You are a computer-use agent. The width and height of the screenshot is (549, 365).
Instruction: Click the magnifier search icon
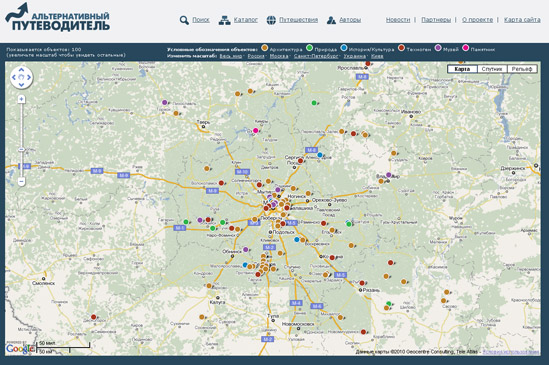184,20
